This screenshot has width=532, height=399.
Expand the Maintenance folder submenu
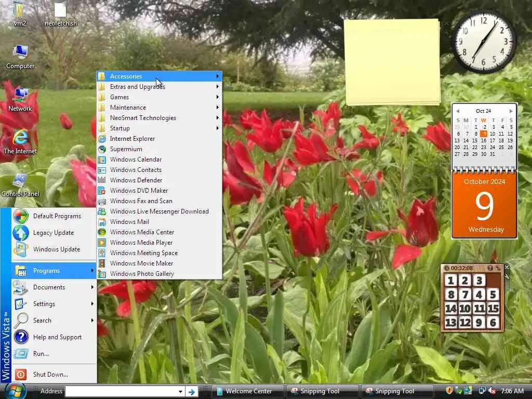pos(159,108)
